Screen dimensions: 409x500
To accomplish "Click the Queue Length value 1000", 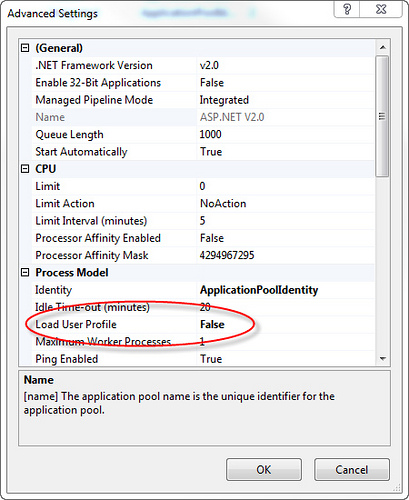I will [210, 134].
